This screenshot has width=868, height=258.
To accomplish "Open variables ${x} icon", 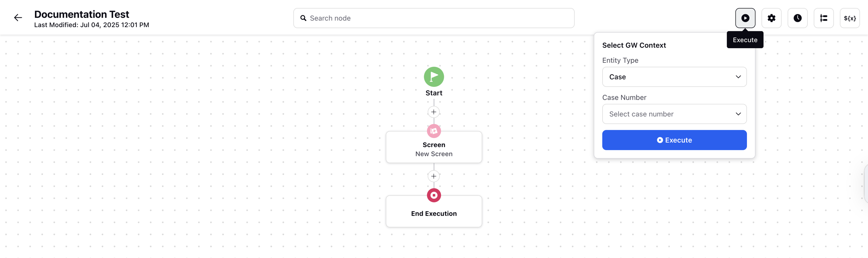I will (x=850, y=18).
